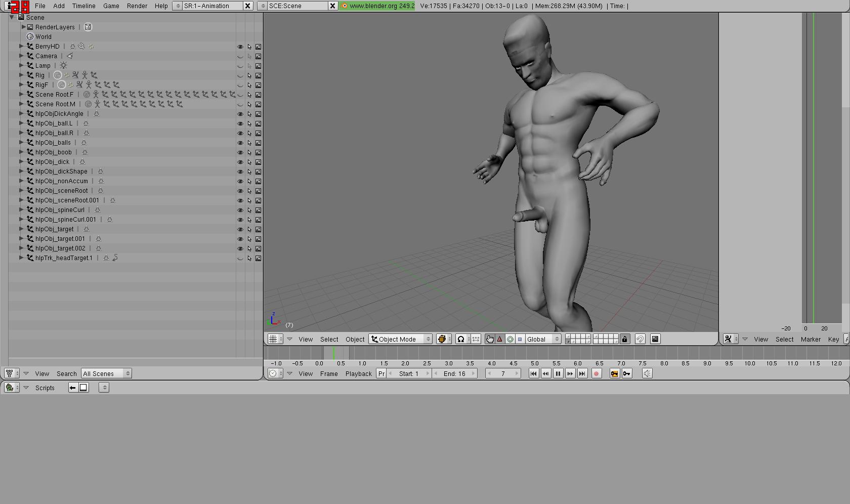Open the Object menu in 3D view header
Image resolution: width=850 pixels, height=504 pixels.
coord(355,340)
